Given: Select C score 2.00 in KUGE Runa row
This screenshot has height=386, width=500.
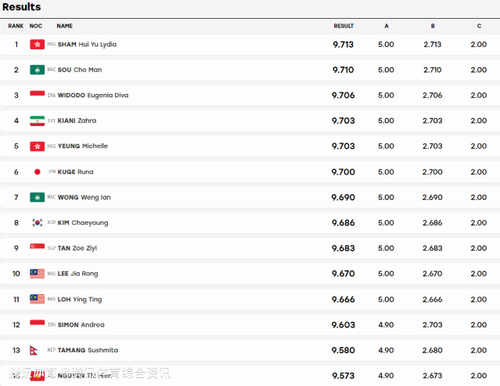Looking at the screenshot, I should 479,172.
